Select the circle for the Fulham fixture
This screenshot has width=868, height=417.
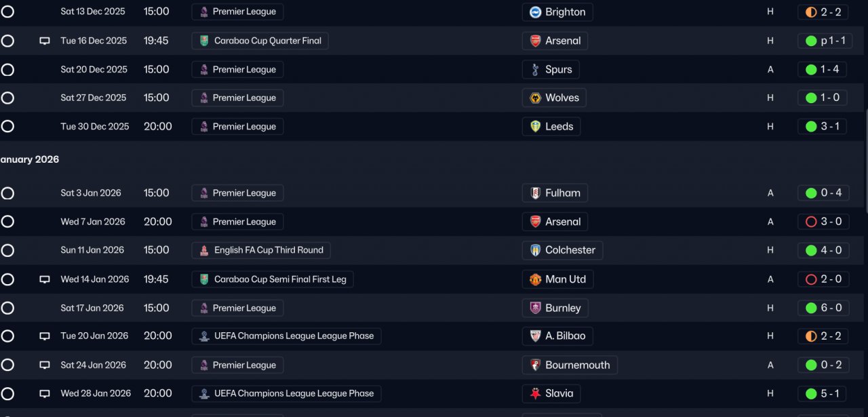[x=7, y=193]
